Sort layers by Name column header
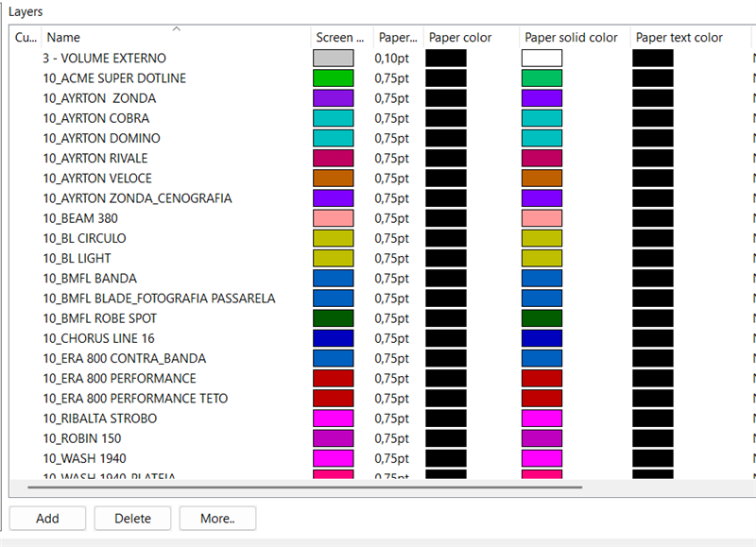The height and width of the screenshot is (547, 756). coord(176,38)
